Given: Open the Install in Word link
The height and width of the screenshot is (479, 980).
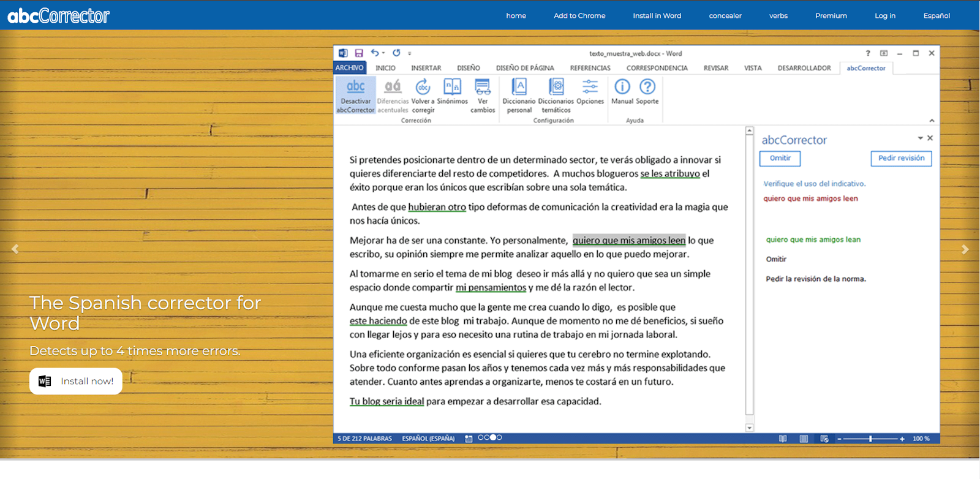Looking at the screenshot, I should pos(657,16).
